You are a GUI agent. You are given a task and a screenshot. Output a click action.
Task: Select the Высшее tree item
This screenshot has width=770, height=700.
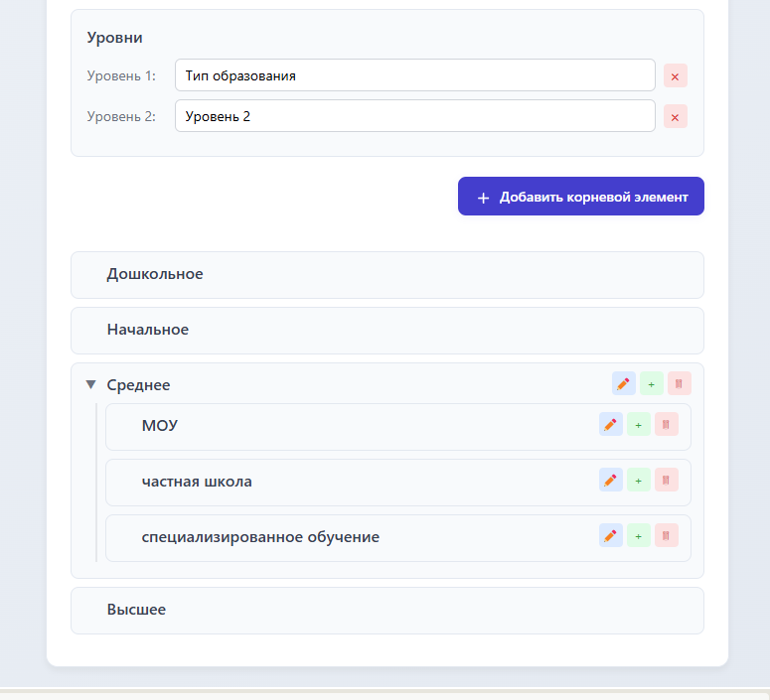click(x=136, y=610)
